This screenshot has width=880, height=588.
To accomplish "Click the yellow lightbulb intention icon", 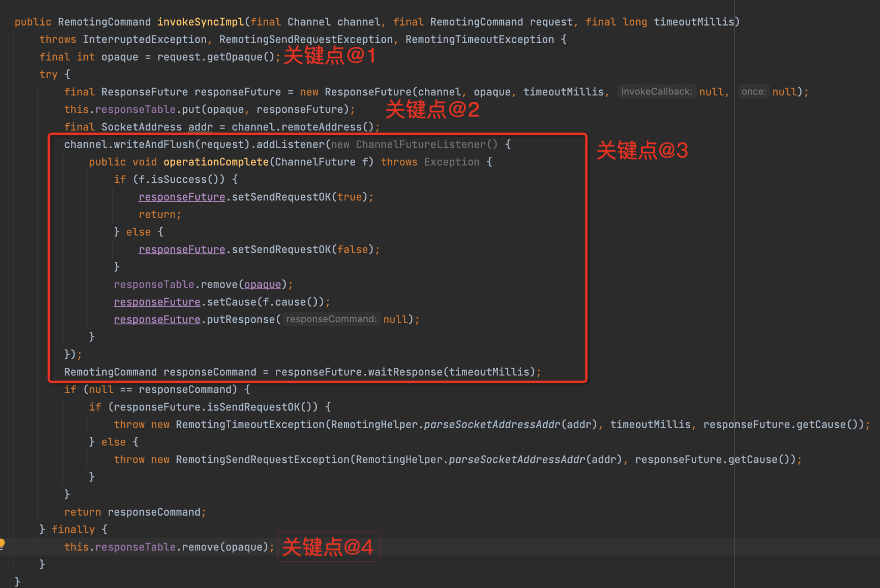I will pyautogui.click(x=2, y=544).
